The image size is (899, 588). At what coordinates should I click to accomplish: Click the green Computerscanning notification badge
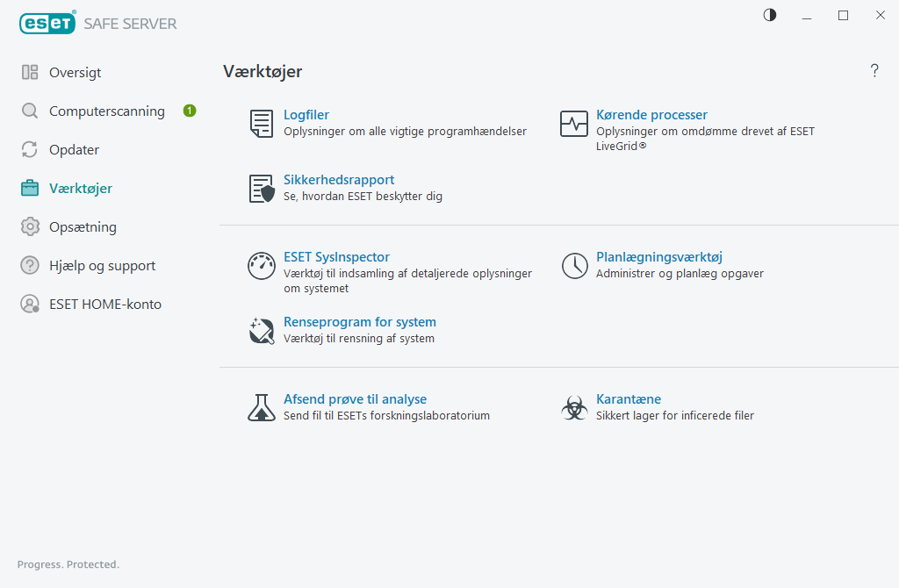click(x=190, y=111)
